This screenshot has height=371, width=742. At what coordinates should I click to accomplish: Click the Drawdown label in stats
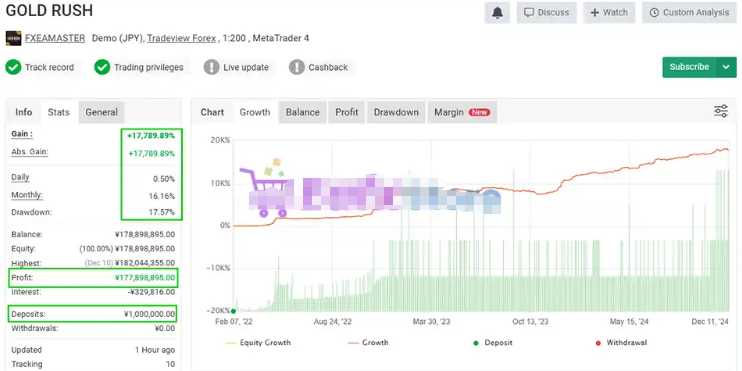(31, 212)
